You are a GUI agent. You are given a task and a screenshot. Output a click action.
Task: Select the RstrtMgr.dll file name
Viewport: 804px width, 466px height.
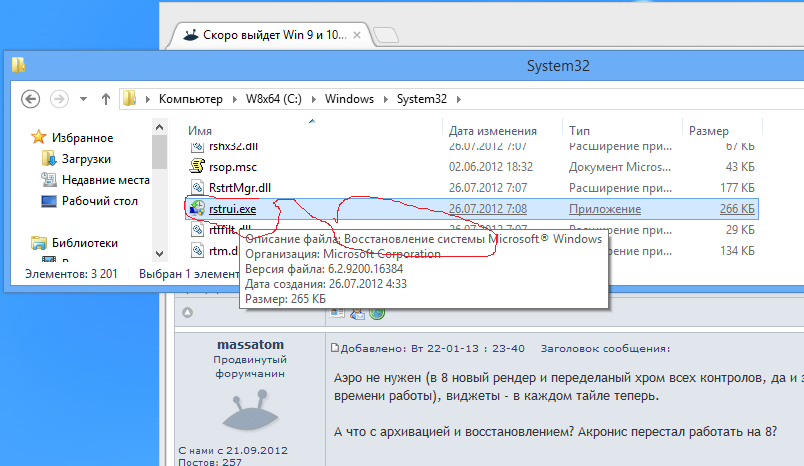click(x=239, y=188)
